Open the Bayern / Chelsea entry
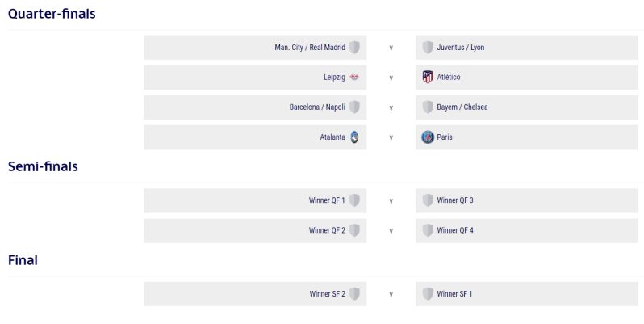The height and width of the screenshot is (324, 644). (x=462, y=107)
